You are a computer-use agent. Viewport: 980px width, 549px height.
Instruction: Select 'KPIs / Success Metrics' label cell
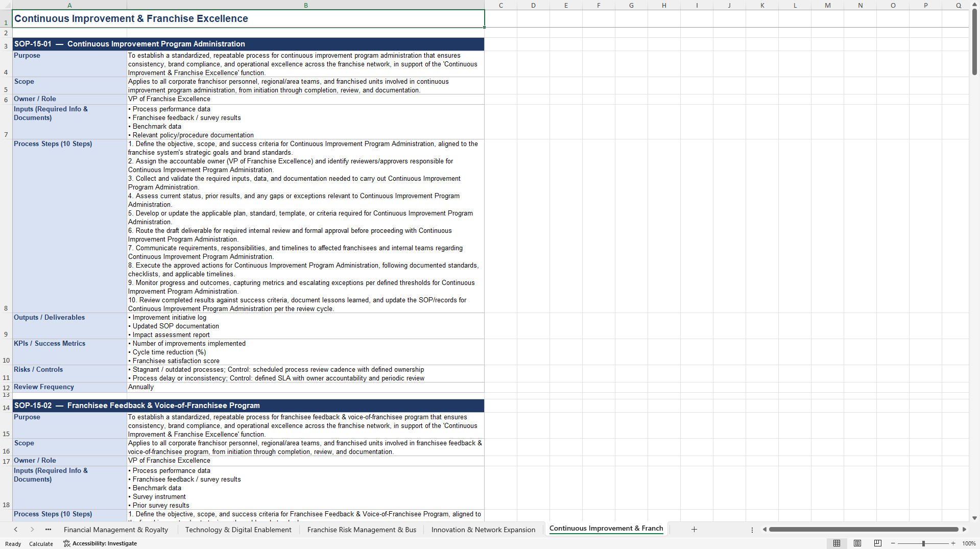69,352
